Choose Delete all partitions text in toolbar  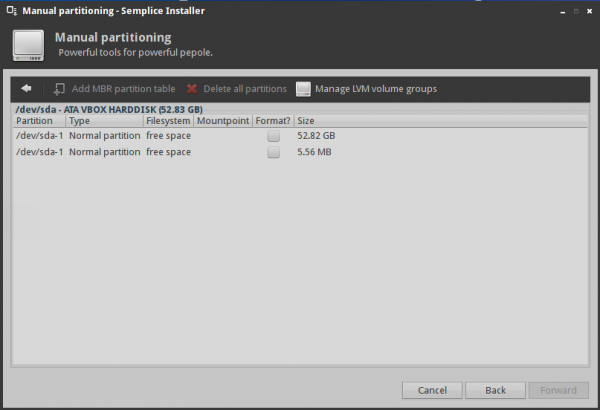click(245, 89)
